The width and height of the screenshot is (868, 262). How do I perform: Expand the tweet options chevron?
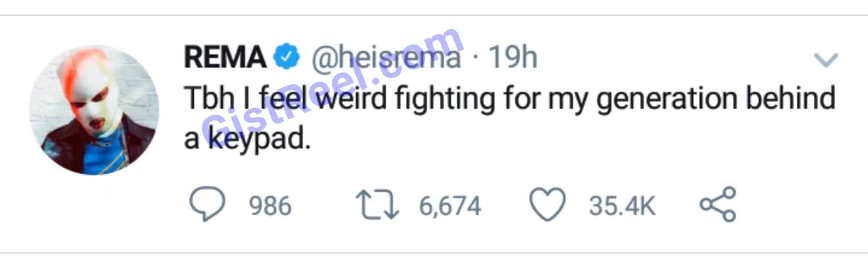pyautogui.click(x=826, y=60)
